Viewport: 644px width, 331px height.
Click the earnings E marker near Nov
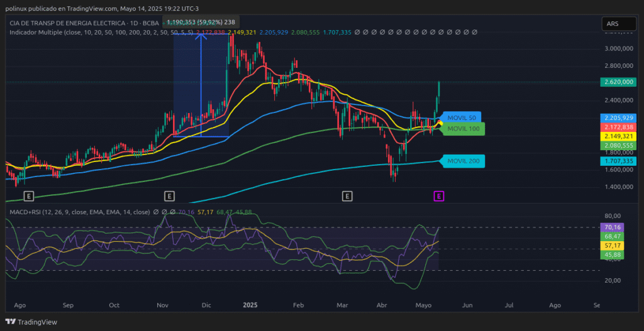tap(169, 196)
